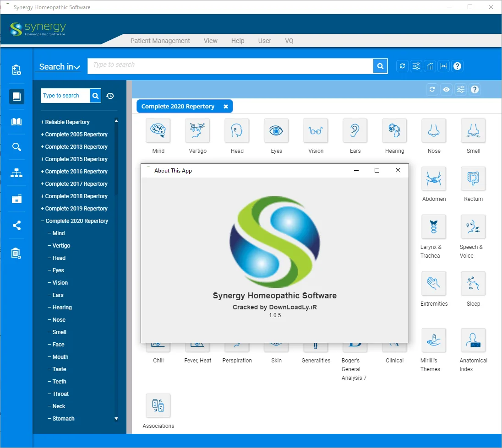Expand the Reliable Repertory tree node
Viewport: 502px width, 448px height.
click(65, 122)
